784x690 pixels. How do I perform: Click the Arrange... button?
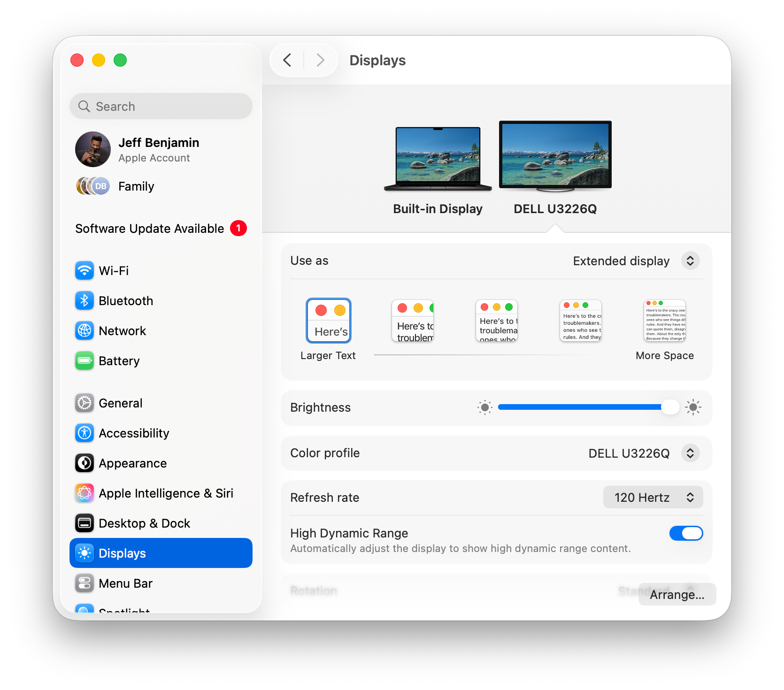coord(677,595)
